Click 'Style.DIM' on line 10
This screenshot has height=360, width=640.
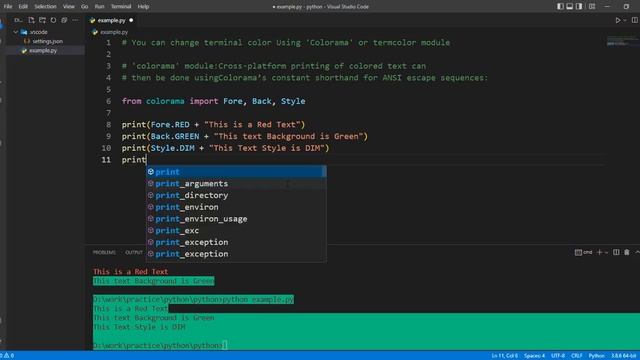click(x=173, y=148)
